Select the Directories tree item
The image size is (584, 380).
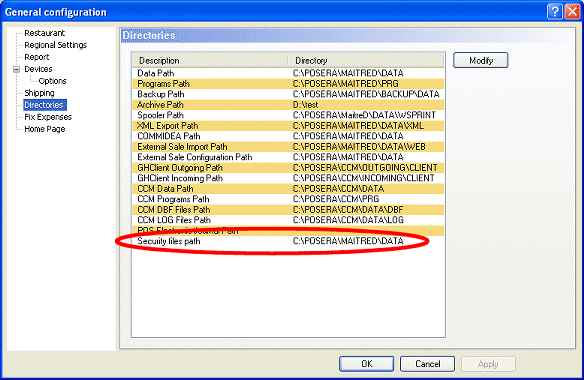(x=45, y=105)
